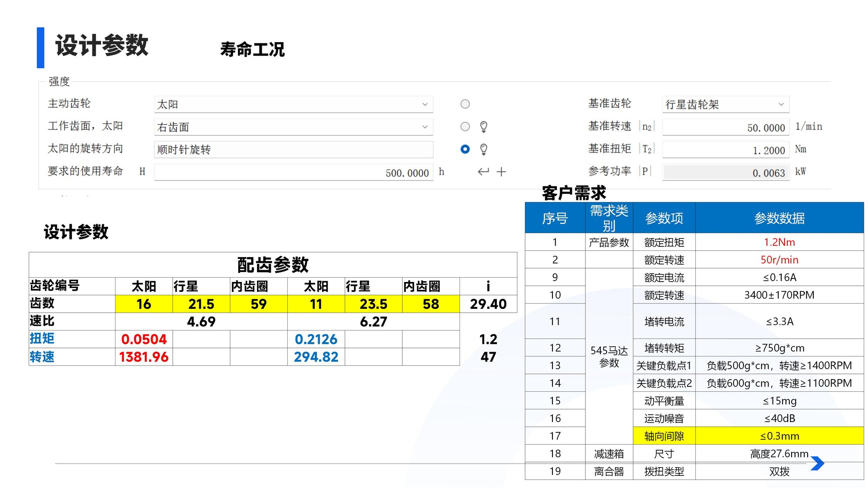Screen dimensions: 868x488
Task: Click the 减速箱 category cell
Action: [609, 454]
